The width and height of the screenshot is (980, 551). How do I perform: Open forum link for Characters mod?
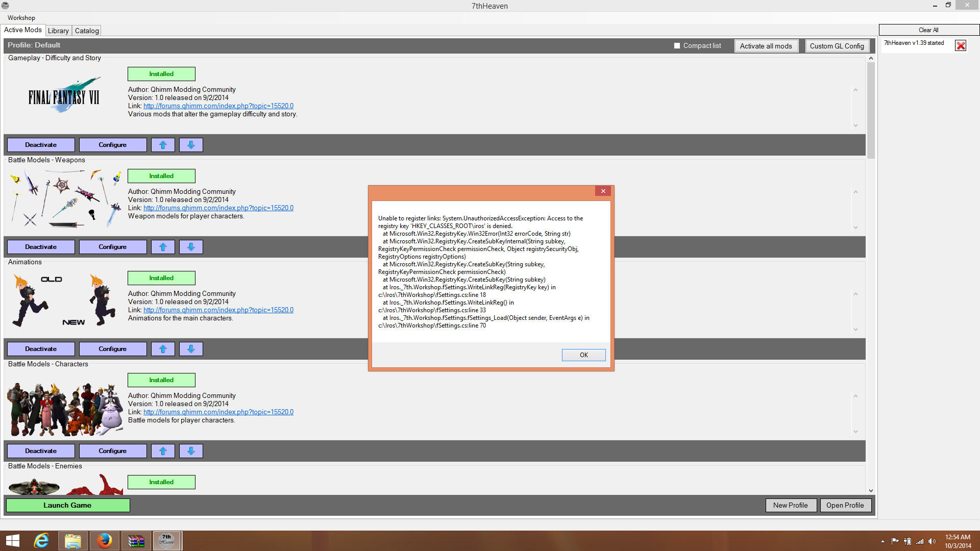(x=218, y=412)
